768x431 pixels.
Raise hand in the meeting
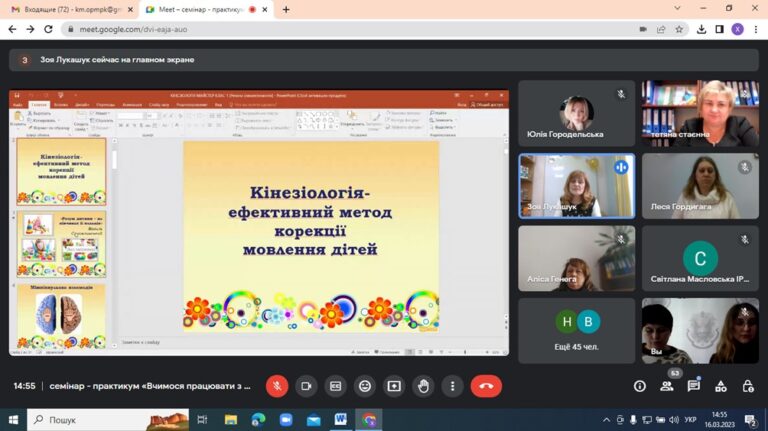(x=423, y=386)
